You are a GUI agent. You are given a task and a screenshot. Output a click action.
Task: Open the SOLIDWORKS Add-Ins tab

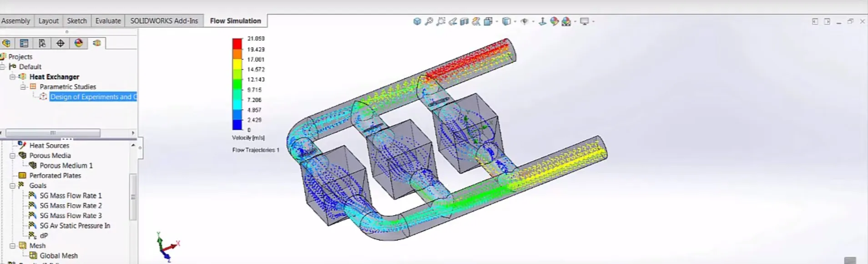[x=164, y=21]
